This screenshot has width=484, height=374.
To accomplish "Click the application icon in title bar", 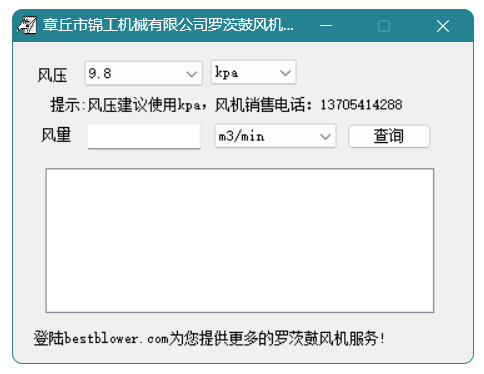I will pyautogui.click(x=26, y=25).
